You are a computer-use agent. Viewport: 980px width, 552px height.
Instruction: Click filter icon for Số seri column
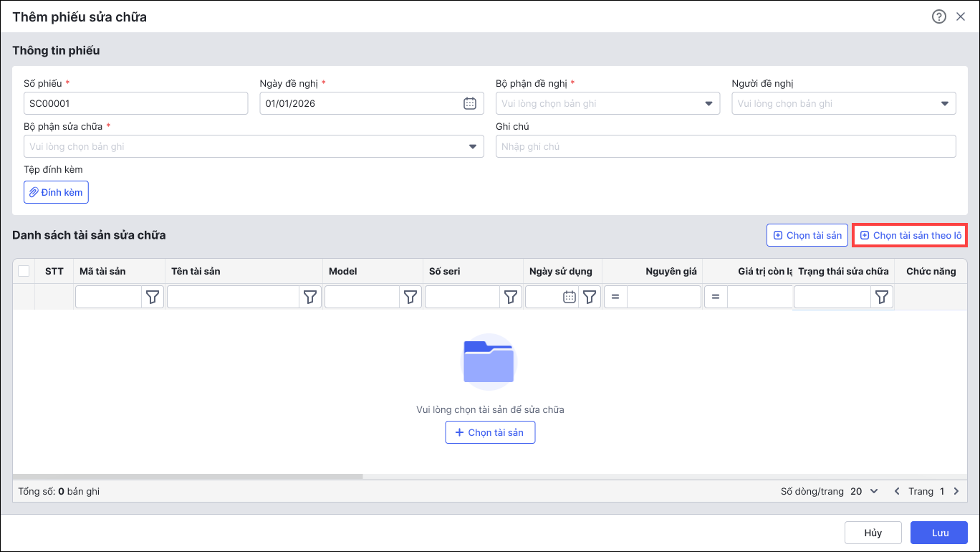click(x=511, y=298)
